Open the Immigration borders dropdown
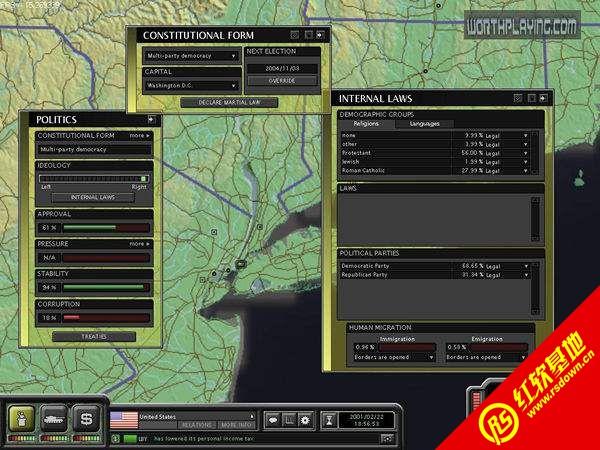The image size is (600, 450). pyautogui.click(x=394, y=357)
